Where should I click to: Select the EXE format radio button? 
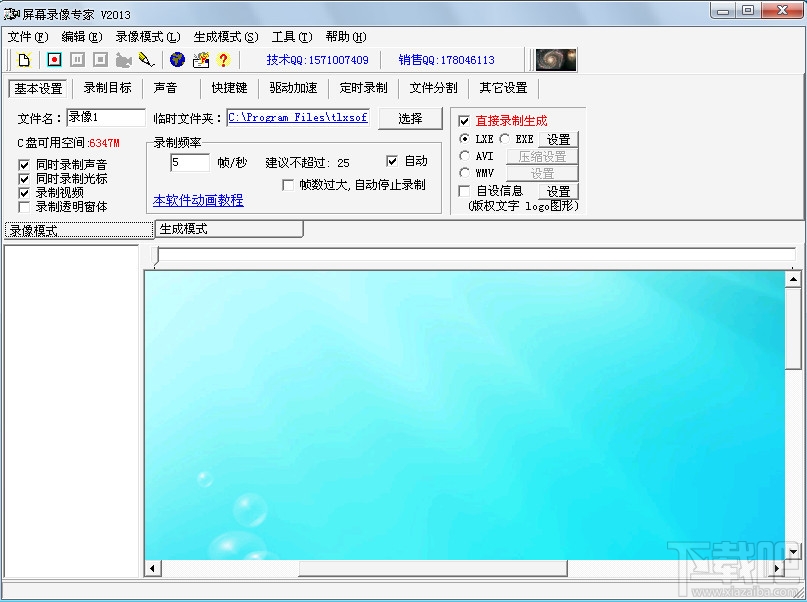pos(504,139)
